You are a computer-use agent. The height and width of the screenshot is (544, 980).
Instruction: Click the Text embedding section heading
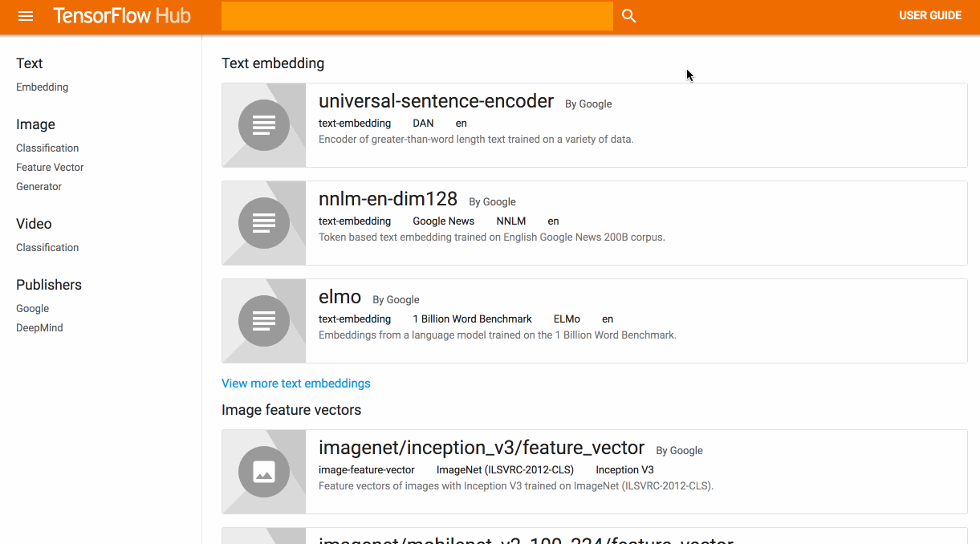click(273, 63)
